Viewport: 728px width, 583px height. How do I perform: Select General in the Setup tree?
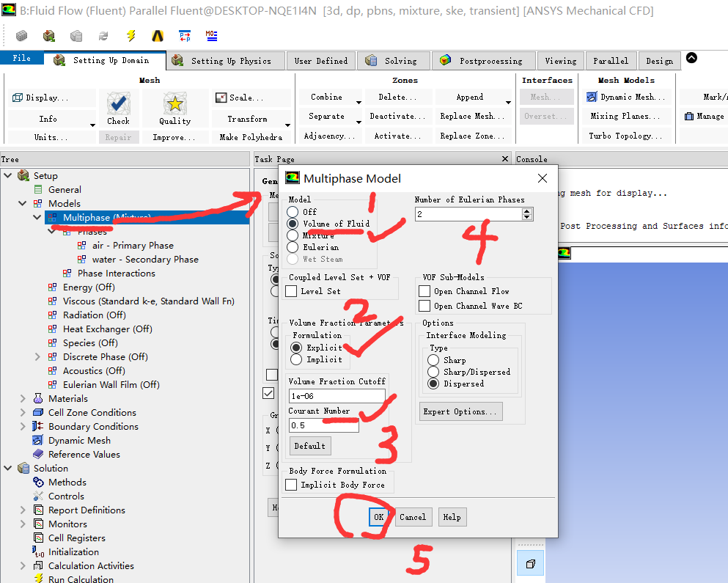[x=65, y=189]
